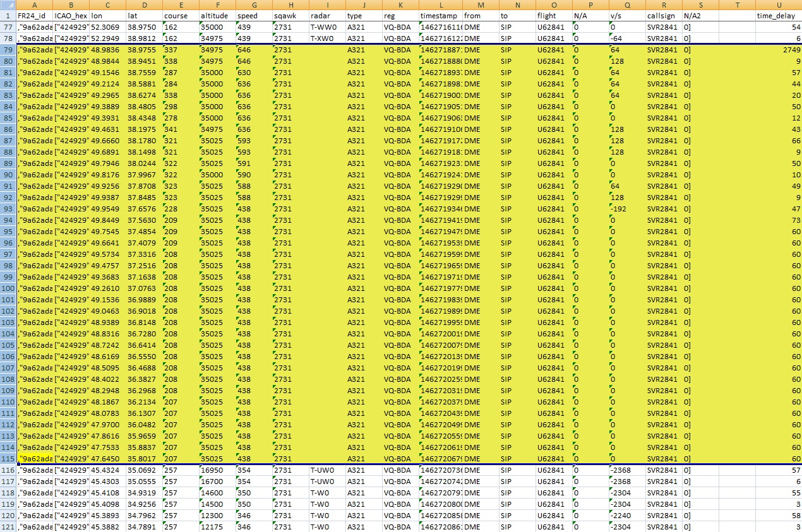Click the 'altitude' header cell
Screen dimensions: 802x532
point(217,16)
